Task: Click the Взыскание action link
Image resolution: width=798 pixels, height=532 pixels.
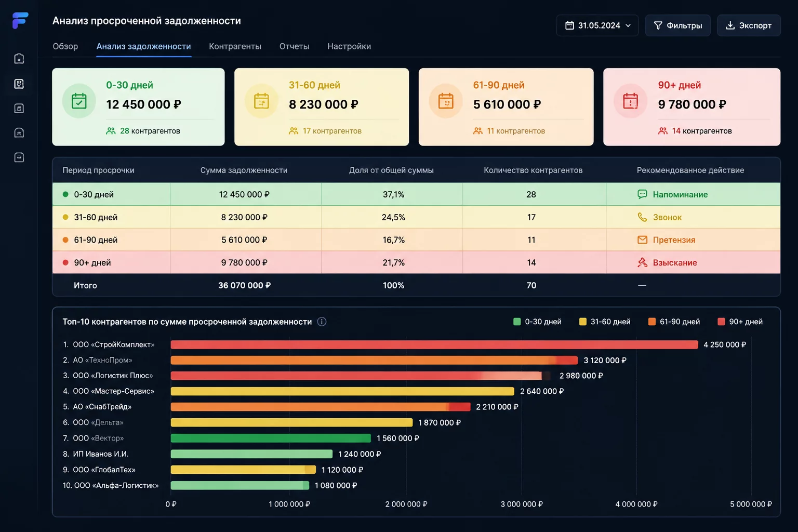Action: (x=674, y=263)
